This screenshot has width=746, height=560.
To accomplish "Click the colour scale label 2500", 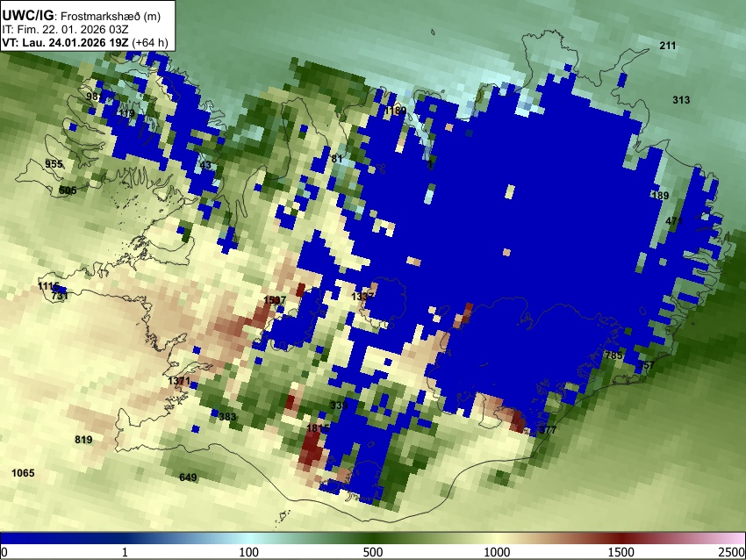I will coord(732,552).
